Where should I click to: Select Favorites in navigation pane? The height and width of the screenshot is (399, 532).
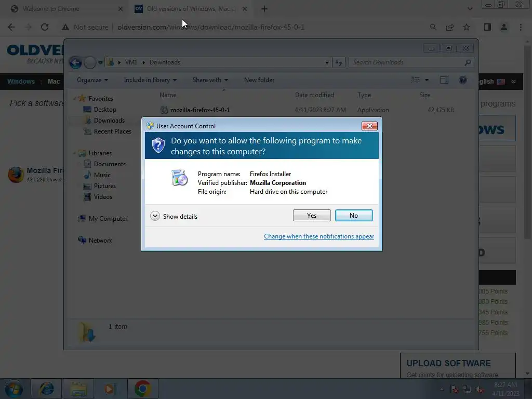tap(101, 98)
